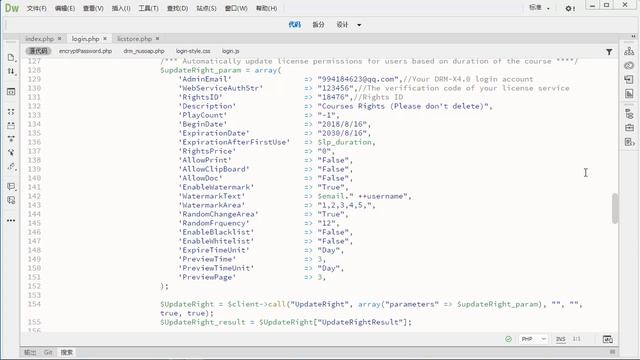Open related file login-style.css
Screen dimensions: 640x360
[193, 51]
